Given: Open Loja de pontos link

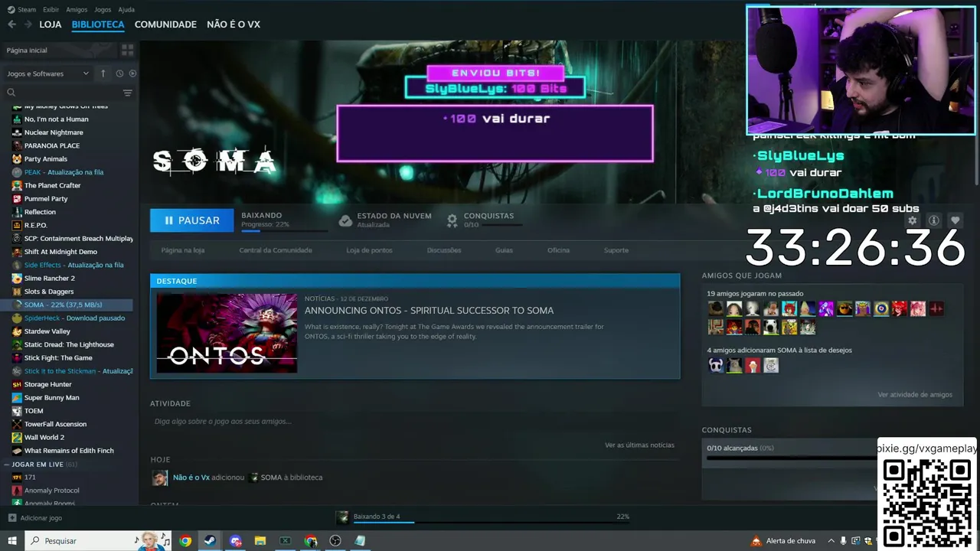Looking at the screenshot, I should (369, 250).
